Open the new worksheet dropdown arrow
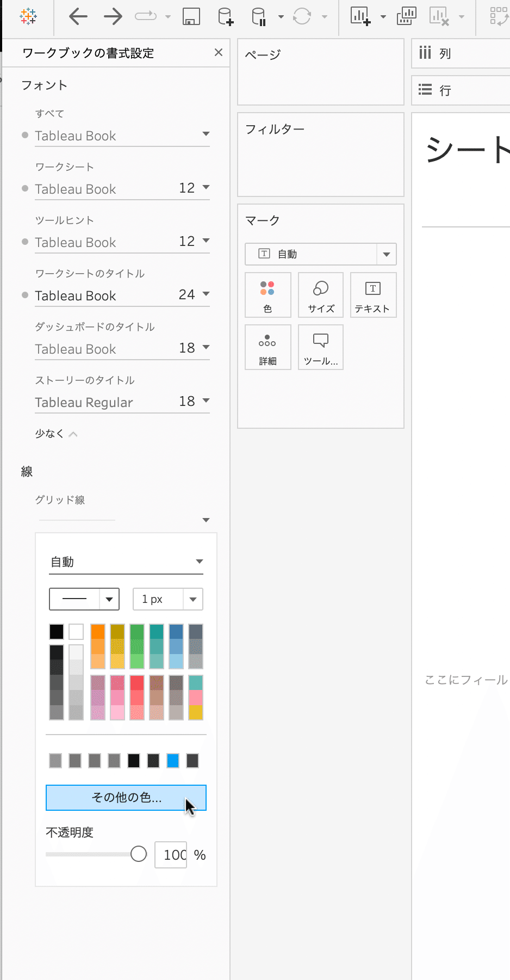This screenshot has height=980, width=510. click(383, 17)
